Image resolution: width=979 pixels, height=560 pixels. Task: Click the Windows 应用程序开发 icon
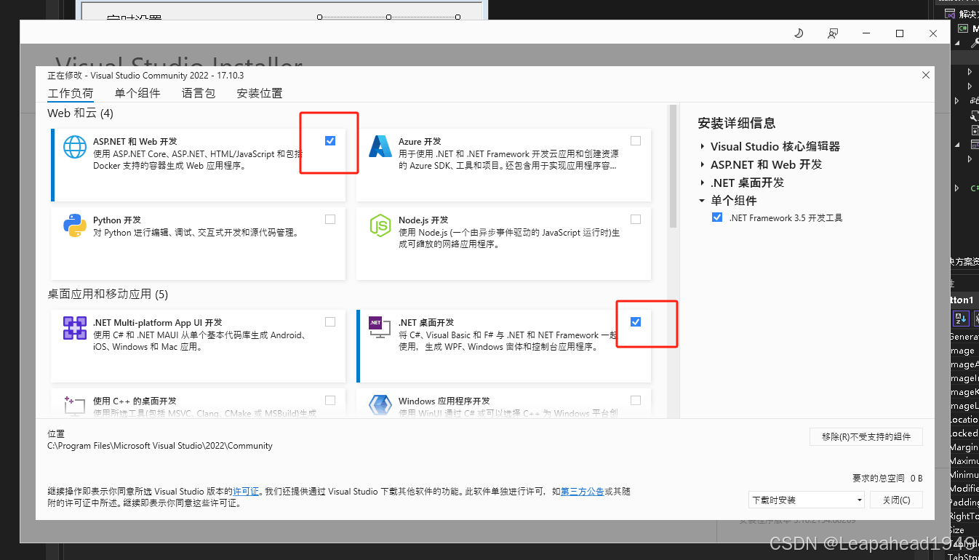click(380, 406)
